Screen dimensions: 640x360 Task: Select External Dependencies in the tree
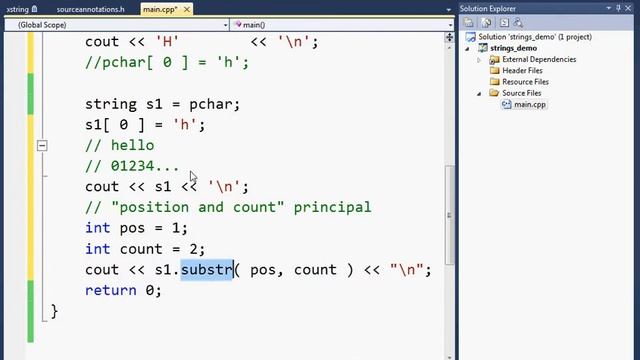(x=539, y=60)
